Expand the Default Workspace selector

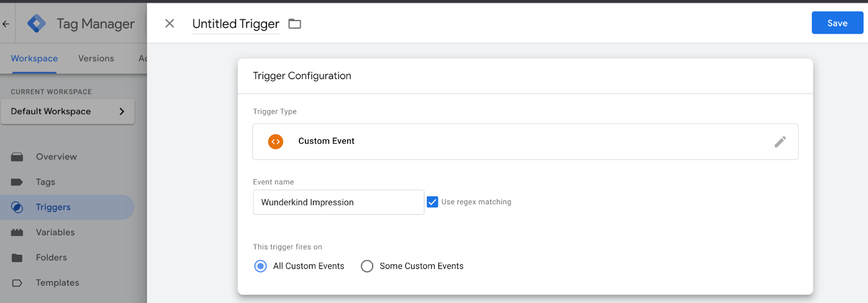67,111
